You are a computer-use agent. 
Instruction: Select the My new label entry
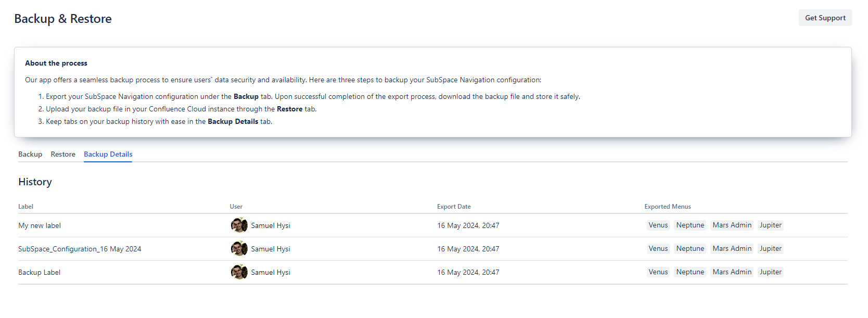point(40,225)
